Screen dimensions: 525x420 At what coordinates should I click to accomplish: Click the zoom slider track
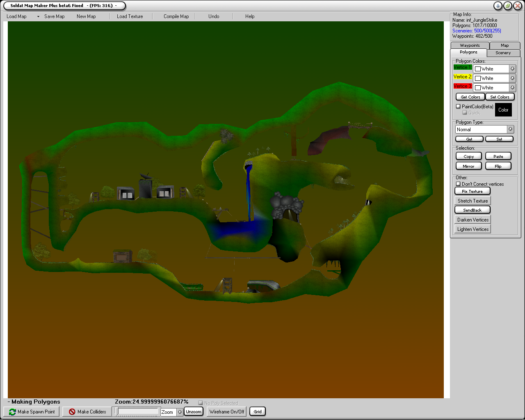click(138, 411)
